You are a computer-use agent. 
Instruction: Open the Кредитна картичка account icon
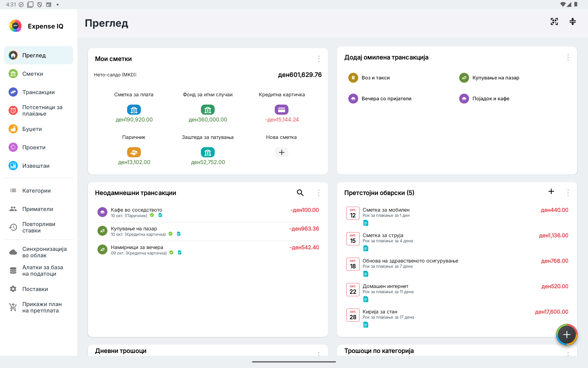point(281,109)
